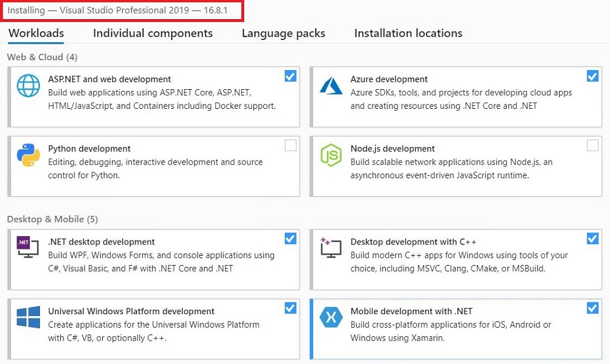Switch to the Workloads tab
The height and width of the screenshot is (364, 609).
pos(36,33)
